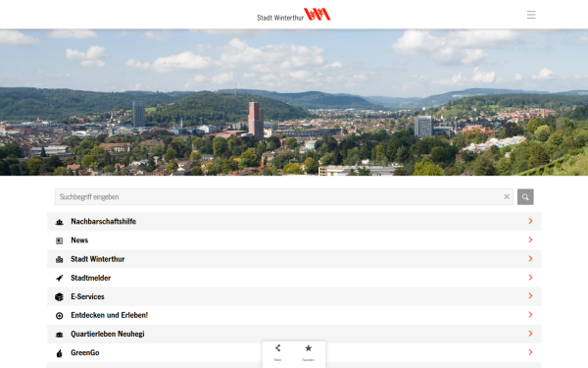Click red chevron on Entdecken und Erleben row

tap(530, 315)
